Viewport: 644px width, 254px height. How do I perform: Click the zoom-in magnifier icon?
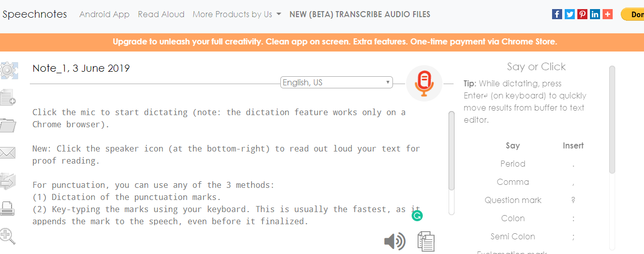(8, 236)
